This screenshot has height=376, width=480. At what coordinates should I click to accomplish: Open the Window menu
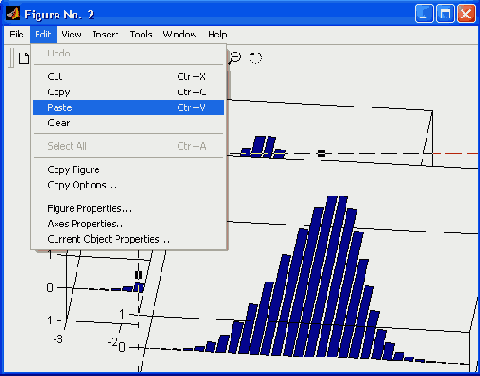[179, 34]
